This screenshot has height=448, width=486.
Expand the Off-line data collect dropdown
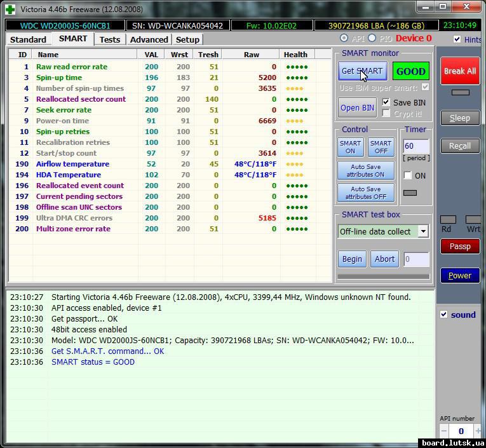[423, 232]
